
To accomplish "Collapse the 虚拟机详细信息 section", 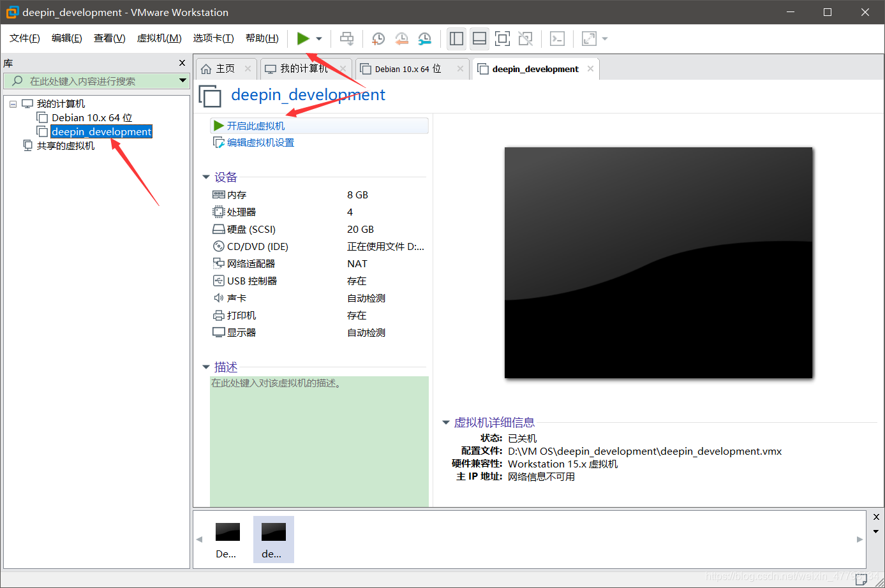I will pos(445,423).
